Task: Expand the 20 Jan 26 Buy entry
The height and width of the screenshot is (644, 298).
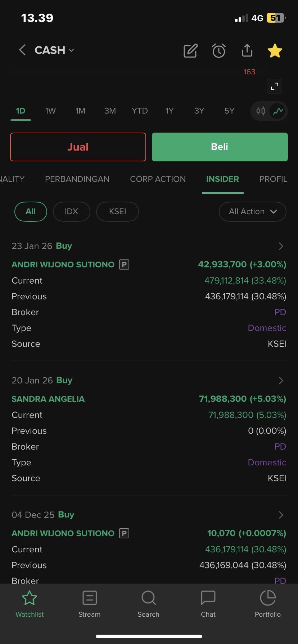Action: click(281, 381)
